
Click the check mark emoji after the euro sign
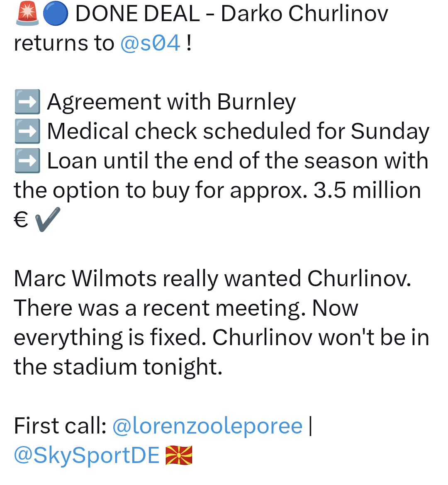click(48, 219)
